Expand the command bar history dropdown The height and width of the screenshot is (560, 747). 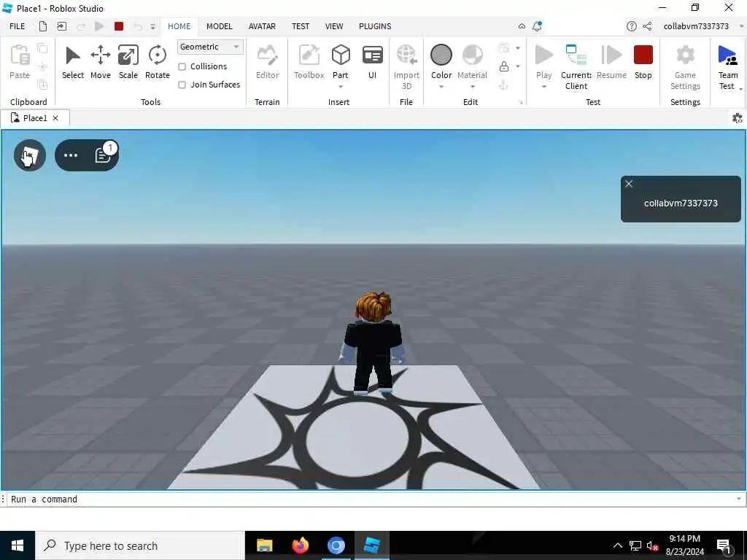click(739, 499)
